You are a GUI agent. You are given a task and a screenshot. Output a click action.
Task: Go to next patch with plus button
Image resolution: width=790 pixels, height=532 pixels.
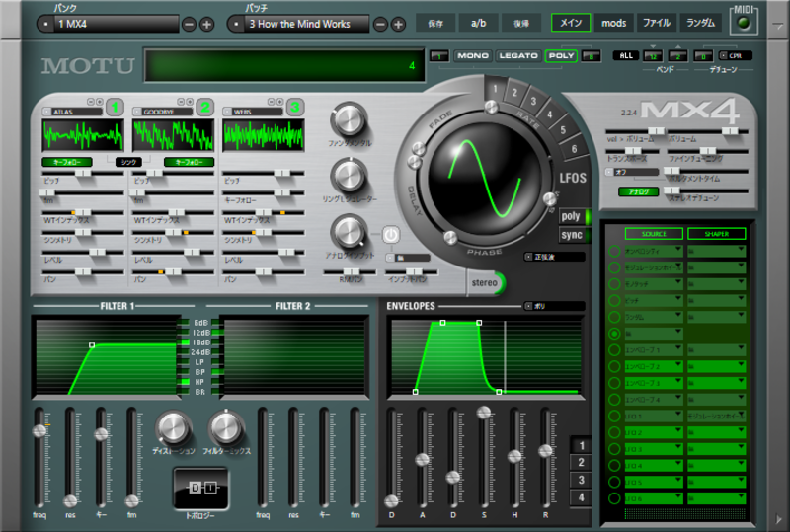click(x=399, y=24)
